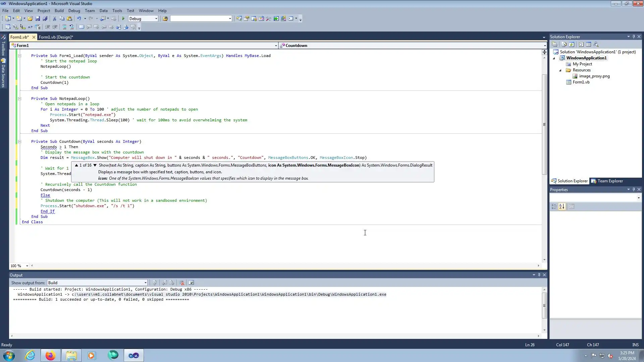Toggle Alphabetical sort in Properties panel
This screenshot has width=644, height=362.
[x=562, y=207]
